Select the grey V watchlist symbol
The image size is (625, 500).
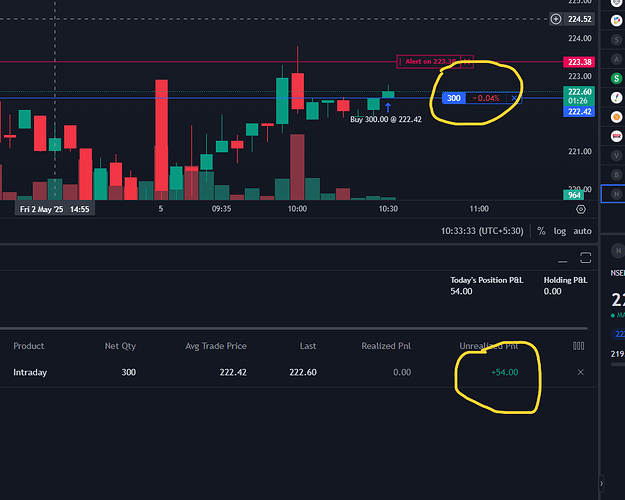(617, 155)
